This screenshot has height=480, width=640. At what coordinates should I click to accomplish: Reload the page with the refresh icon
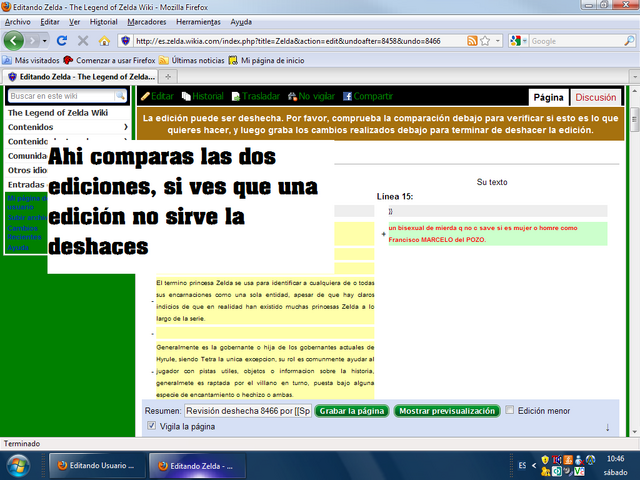62,41
